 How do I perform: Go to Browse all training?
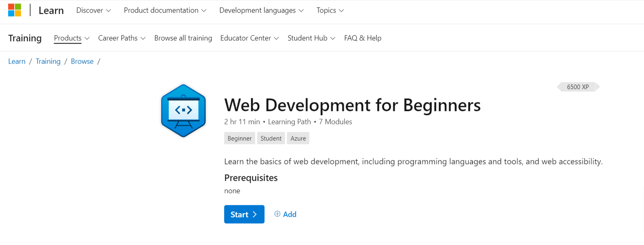tap(183, 38)
